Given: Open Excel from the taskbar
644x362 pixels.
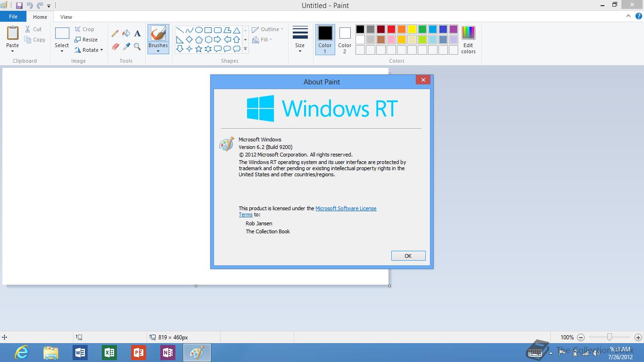Looking at the screenshot, I should [x=109, y=353].
